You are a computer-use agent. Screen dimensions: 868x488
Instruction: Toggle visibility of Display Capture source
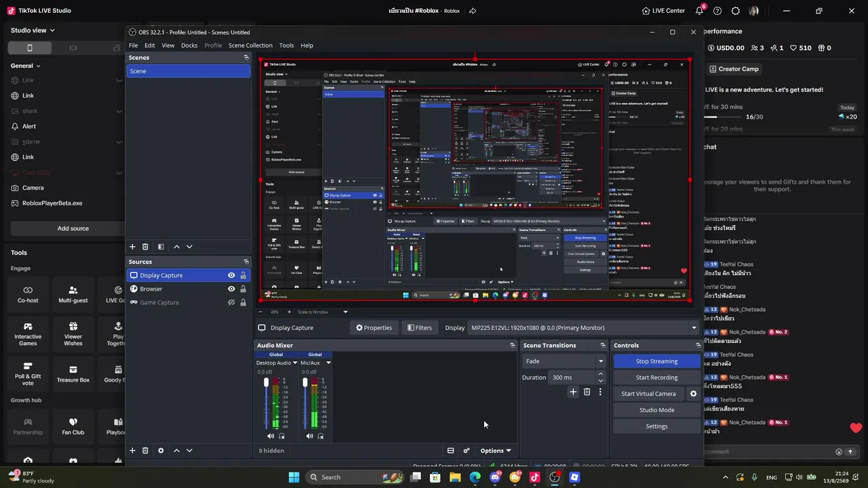click(231, 275)
